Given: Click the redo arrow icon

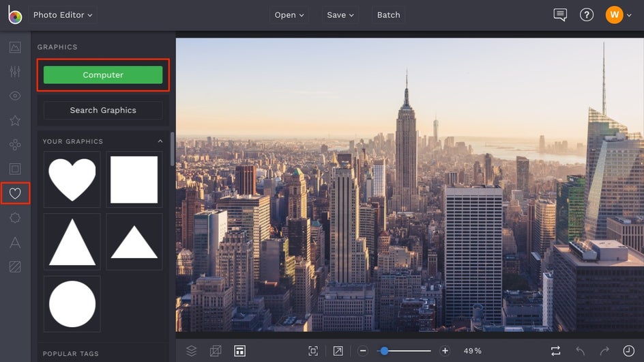Looking at the screenshot, I should pos(604,351).
